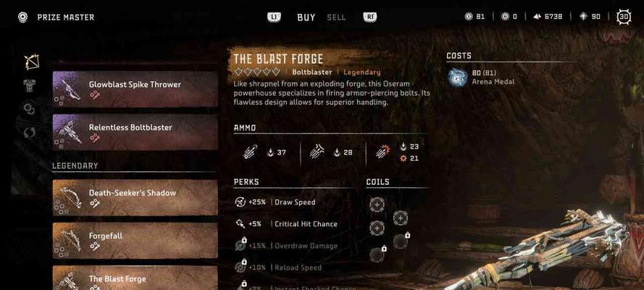Open the buyback arrows icon in sidebar
Image resolution: width=644 pixels, height=290 pixels.
[29, 132]
